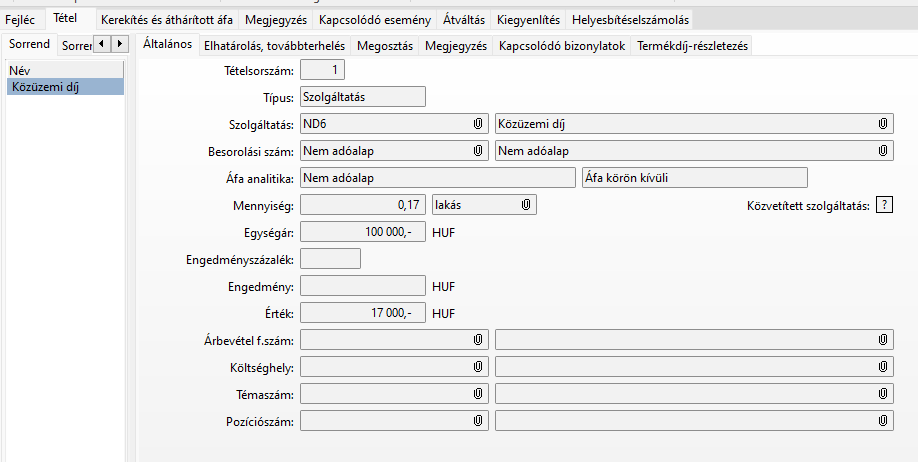Open the Fejléc tab
918x462 pixels.
pos(20,20)
